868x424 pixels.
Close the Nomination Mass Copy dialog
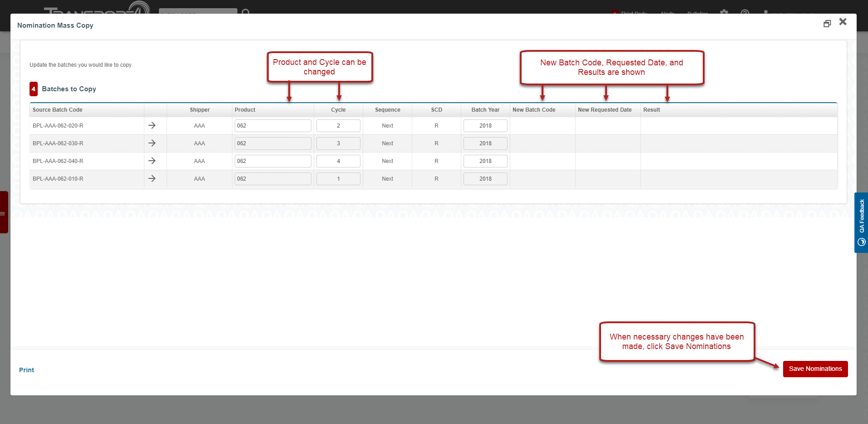click(x=843, y=22)
